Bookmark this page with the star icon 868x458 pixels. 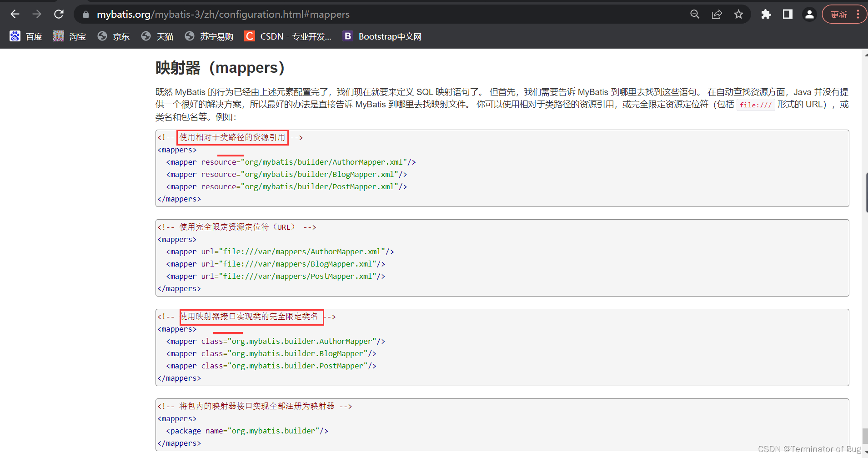tap(738, 14)
